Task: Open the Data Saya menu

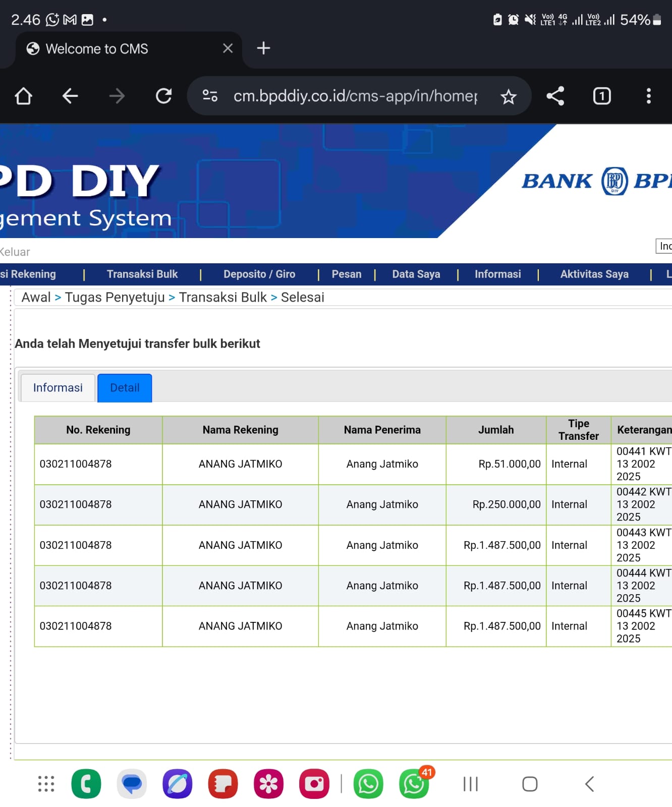Action: click(x=416, y=274)
